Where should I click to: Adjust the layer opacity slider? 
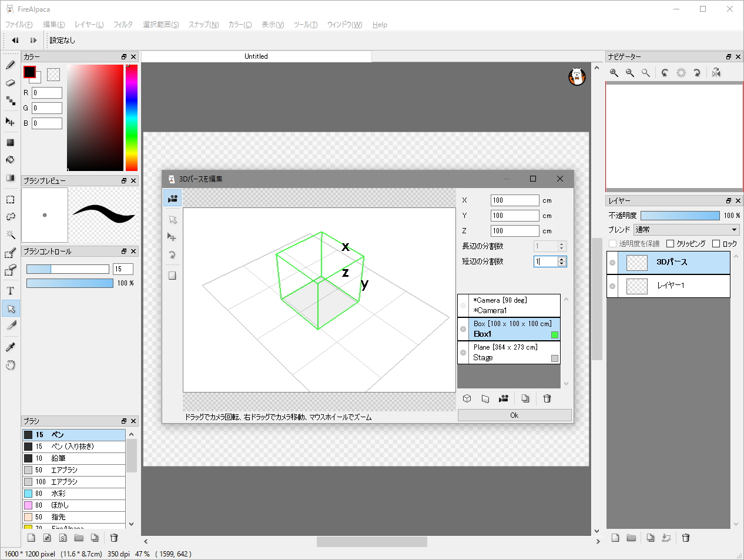pyautogui.click(x=680, y=216)
